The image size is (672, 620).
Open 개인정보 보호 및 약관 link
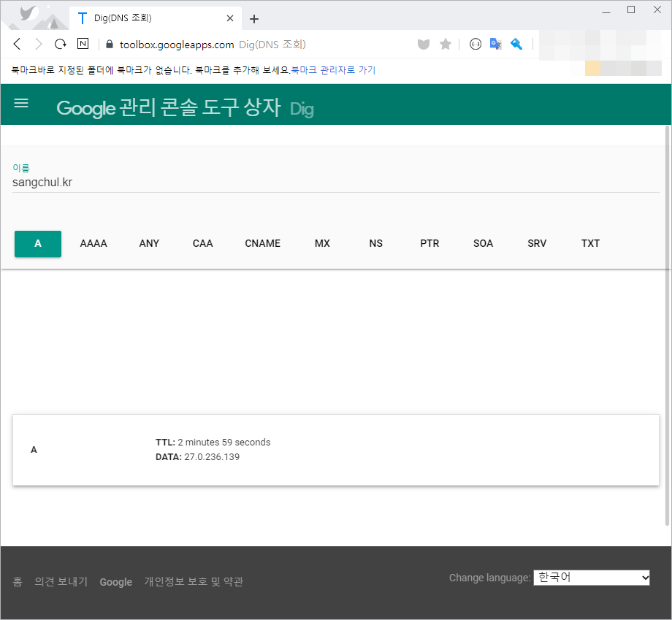click(194, 582)
